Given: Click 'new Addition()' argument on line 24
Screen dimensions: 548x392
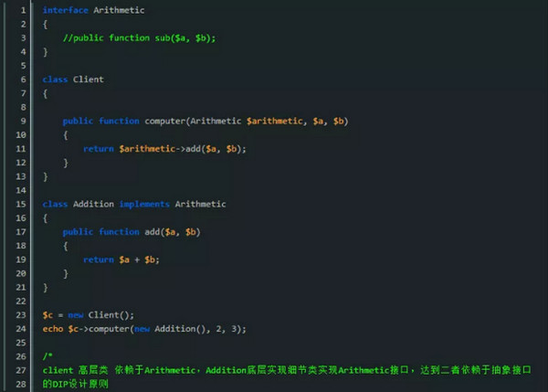Looking at the screenshot, I should tap(169, 328).
